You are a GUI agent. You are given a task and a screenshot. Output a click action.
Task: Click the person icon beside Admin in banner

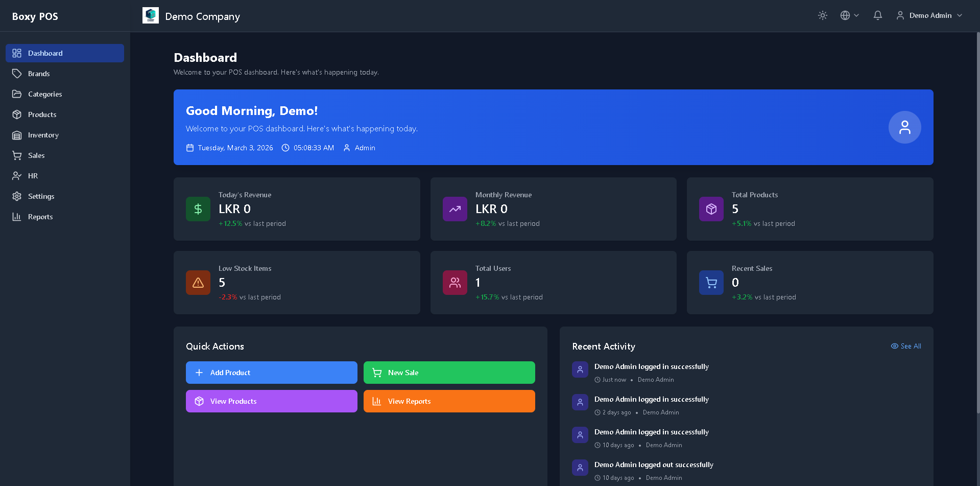point(347,148)
